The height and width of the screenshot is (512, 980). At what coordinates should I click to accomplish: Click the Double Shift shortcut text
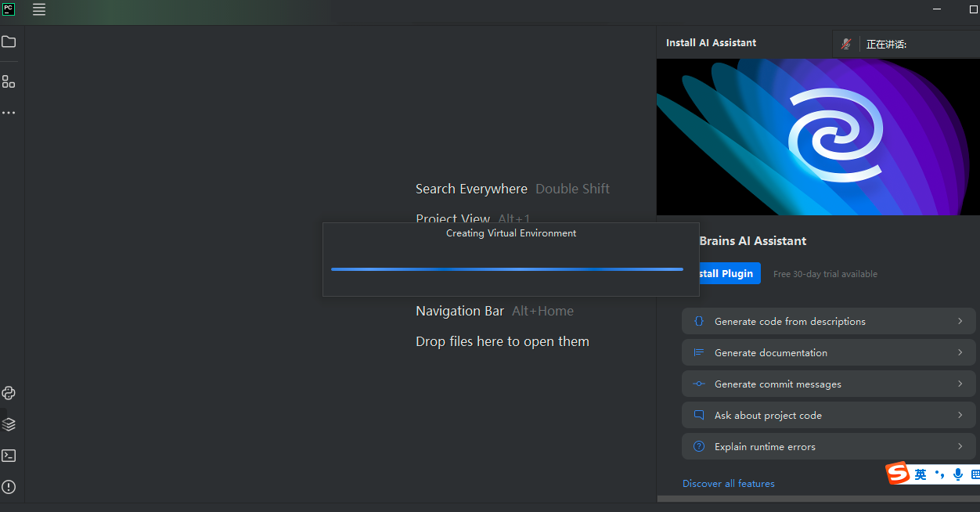(x=572, y=189)
